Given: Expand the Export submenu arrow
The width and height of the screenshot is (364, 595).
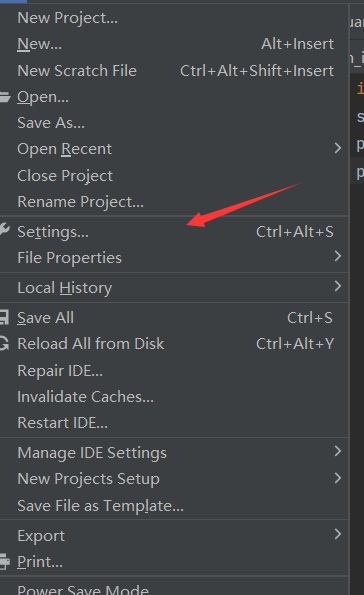Looking at the screenshot, I should pos(337,534).
